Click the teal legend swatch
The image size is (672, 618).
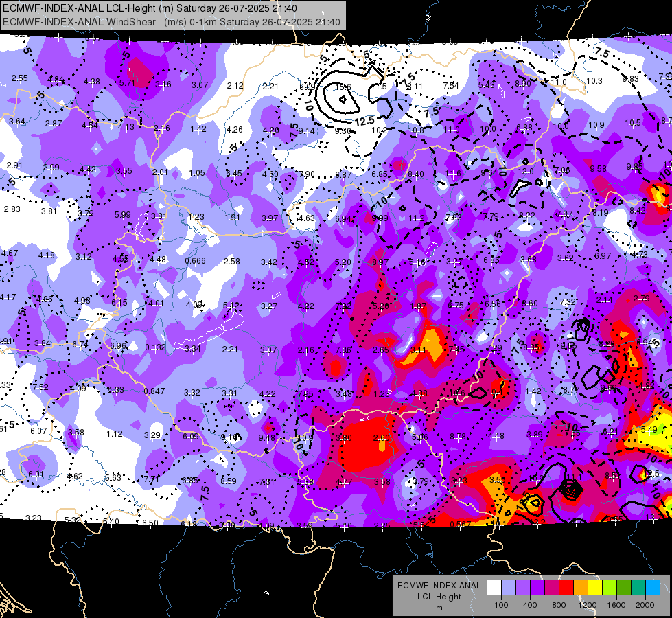point(638,587)
